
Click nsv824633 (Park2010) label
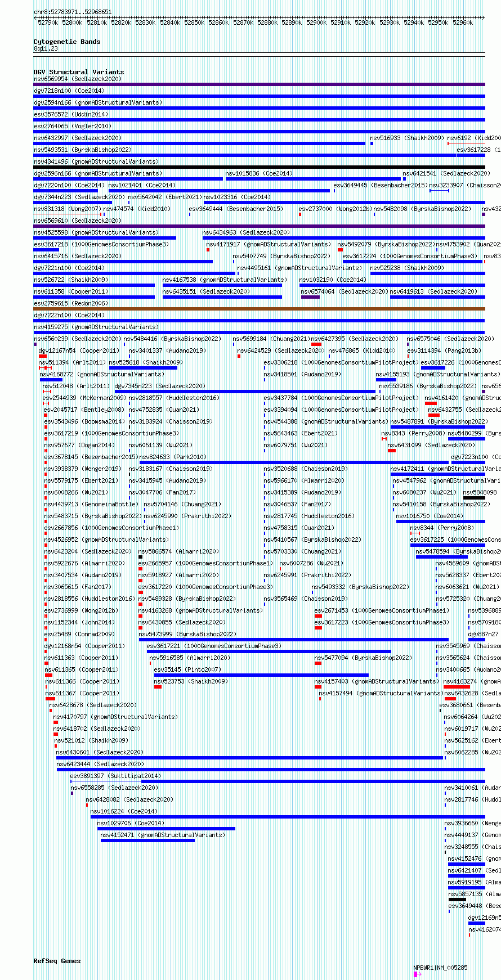pyautogui.click(x=173, y=457)
